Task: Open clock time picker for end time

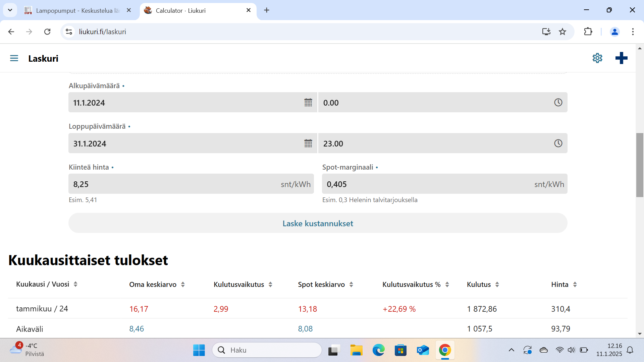Action: pos(558,143)
